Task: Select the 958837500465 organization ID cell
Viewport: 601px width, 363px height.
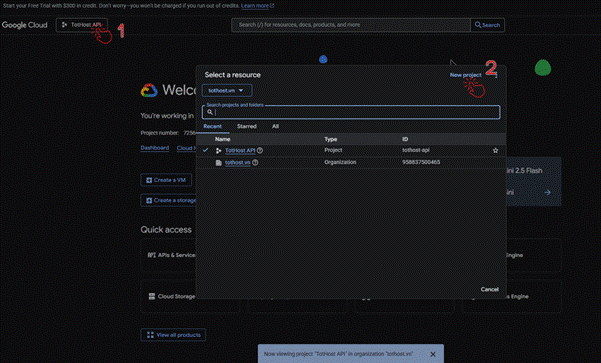Action: click(421, 162)
